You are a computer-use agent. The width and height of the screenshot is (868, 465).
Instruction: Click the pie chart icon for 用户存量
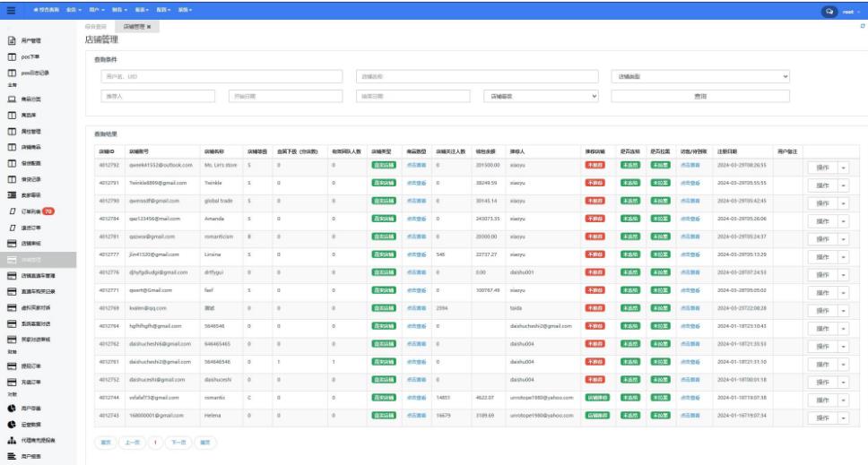point(12,408)
